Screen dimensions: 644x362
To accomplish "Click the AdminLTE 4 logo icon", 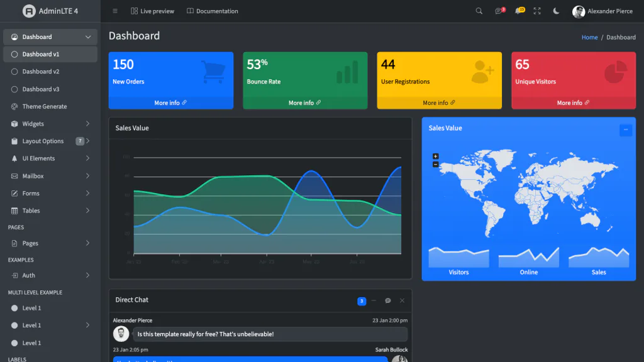I will (29, 11).
